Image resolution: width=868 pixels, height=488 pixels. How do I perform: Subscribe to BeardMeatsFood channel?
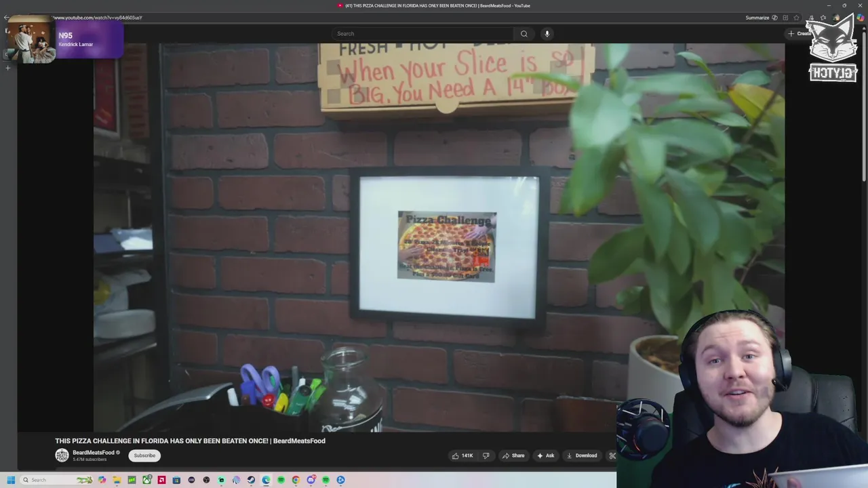click(144, 455)
